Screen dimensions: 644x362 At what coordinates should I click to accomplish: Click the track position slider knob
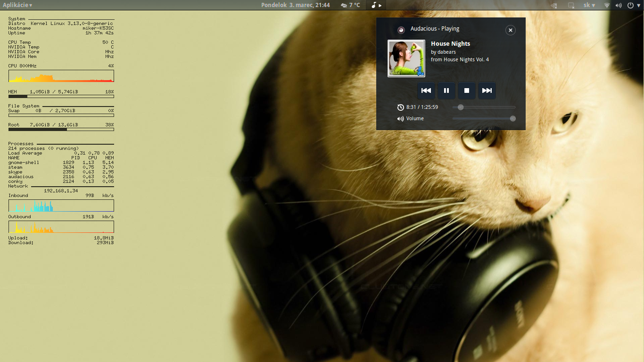click(461, 107)
